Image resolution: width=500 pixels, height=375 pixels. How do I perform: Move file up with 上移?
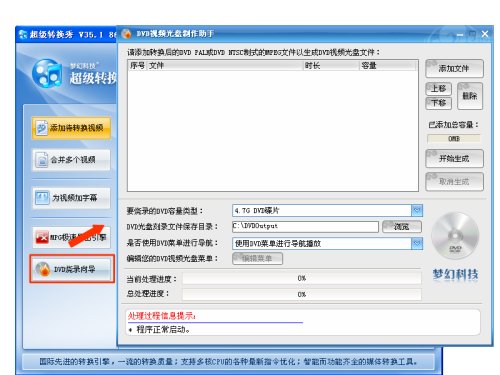[439, 89]
